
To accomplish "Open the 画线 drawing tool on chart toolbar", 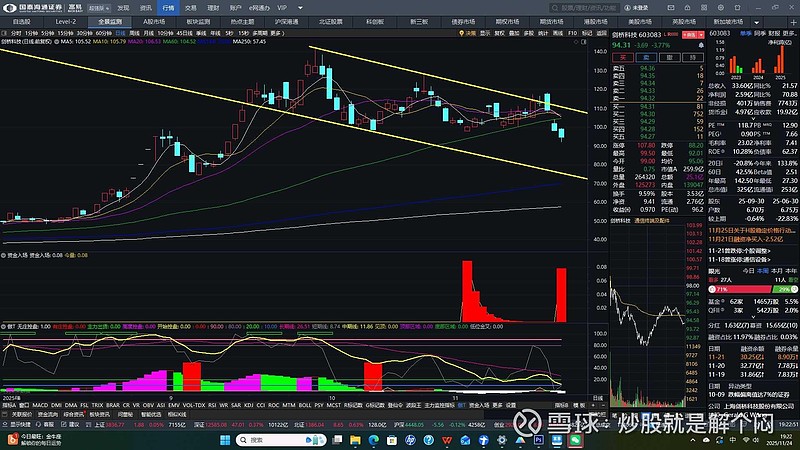I will pos(559,33).
